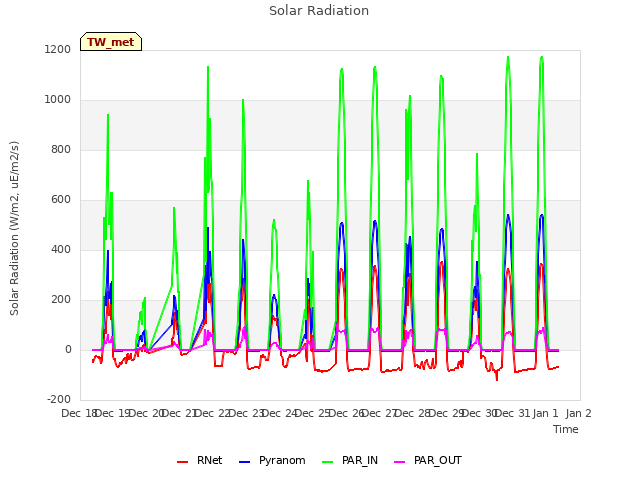Click the 1200 y-axis tick label
640x480 pixels.
[58, 49]
